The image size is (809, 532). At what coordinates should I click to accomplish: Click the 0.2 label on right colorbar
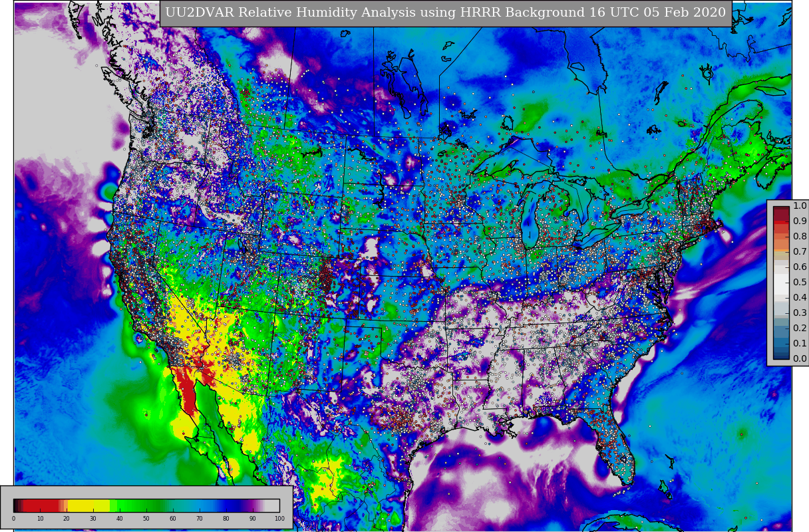(800, 328)
